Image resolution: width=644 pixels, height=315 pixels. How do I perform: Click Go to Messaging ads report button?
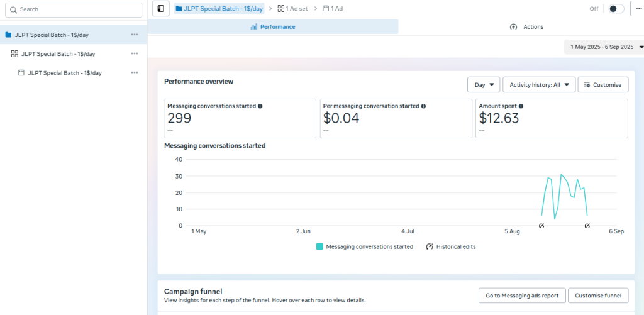click(521, 296)
